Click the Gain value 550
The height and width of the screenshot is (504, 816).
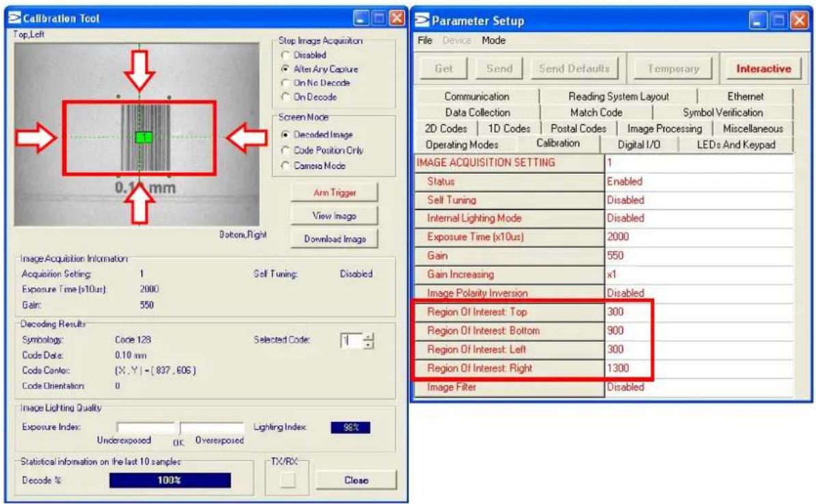[699, 255]
